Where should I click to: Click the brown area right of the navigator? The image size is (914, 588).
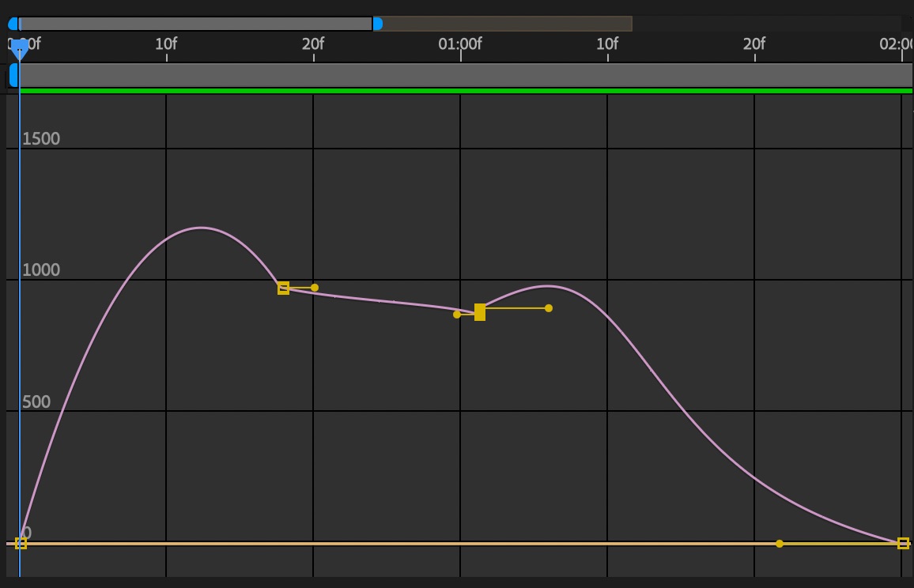click(506, 24)
